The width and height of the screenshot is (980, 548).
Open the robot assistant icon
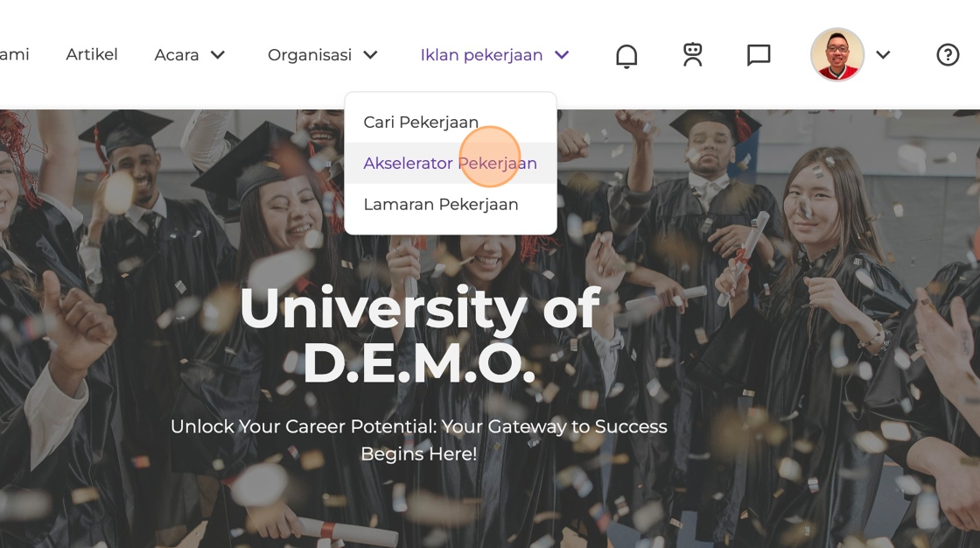[x=693, y=55]
